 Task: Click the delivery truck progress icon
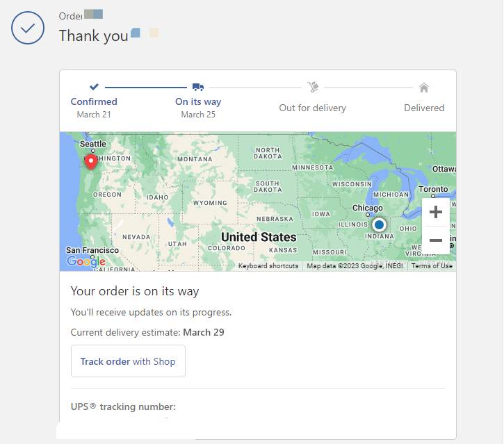198,87
